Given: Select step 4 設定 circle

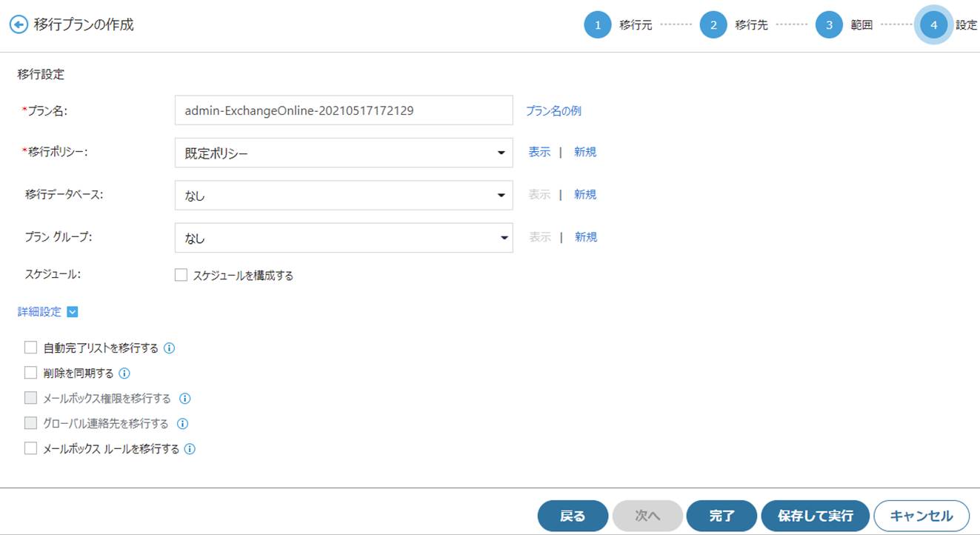Looking at the screenshot, I should click(x=933, y=24).
